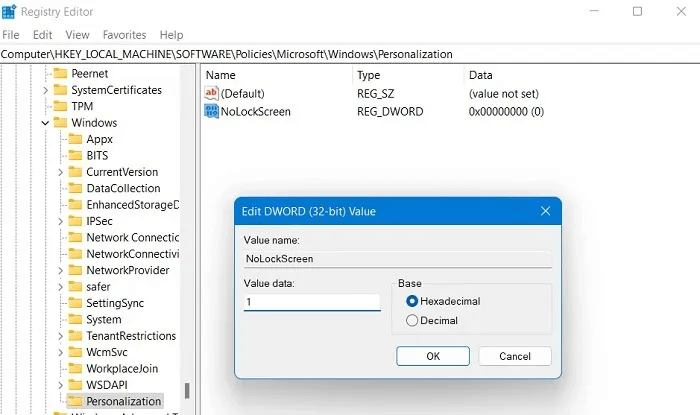The image size is (700, 415).
Task: Expand the NetworkProvider key
Action: [60, 270]
